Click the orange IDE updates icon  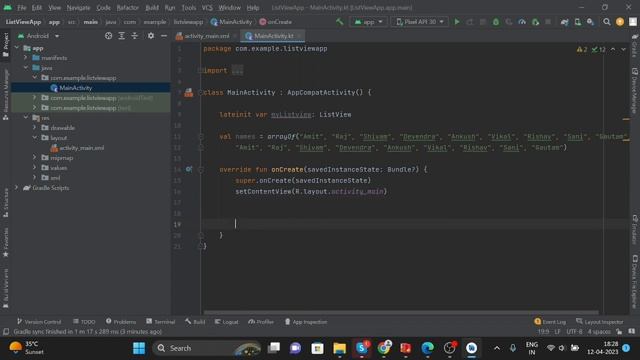pyautogui.click(x=620, y=22)
